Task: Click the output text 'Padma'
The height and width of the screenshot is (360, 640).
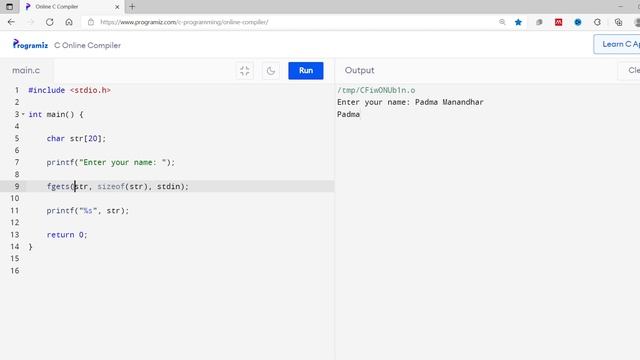Action: [x=349, y=114]
